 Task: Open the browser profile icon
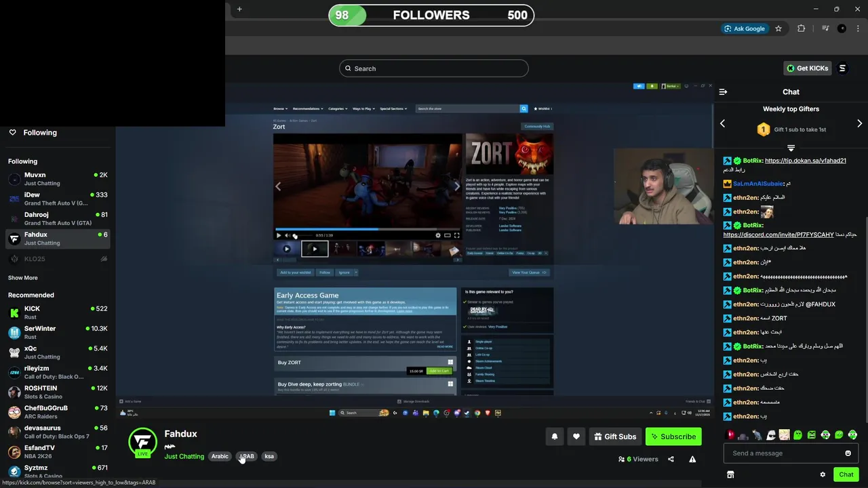842,28
